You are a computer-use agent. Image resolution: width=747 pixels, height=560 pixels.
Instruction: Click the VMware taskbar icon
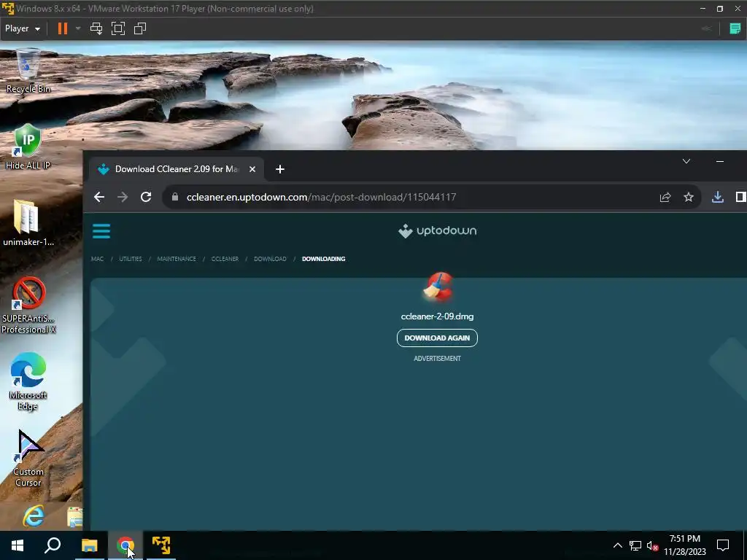[x=161, y=545]
